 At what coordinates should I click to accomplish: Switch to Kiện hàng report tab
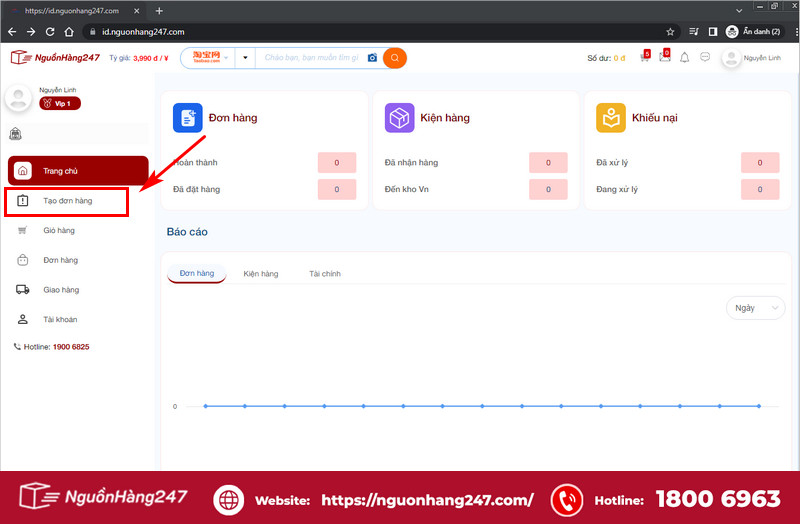[x=261, y=274]
